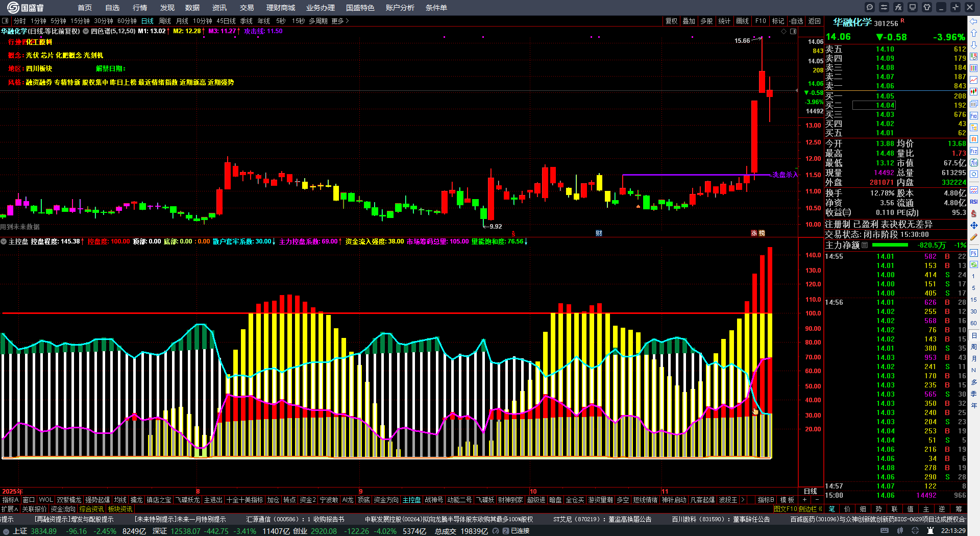The image size is (980, 536).
Task: Click the 统计 statistics button
Action: 724,21
